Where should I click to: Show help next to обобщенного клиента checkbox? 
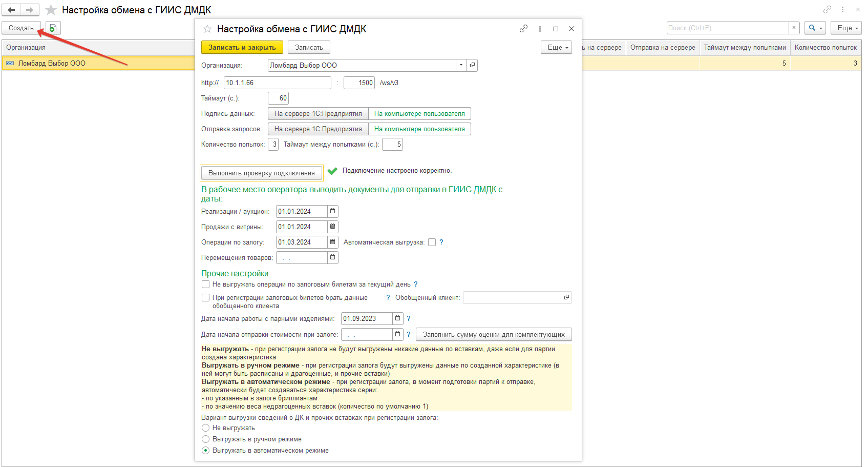coord(388,297)
